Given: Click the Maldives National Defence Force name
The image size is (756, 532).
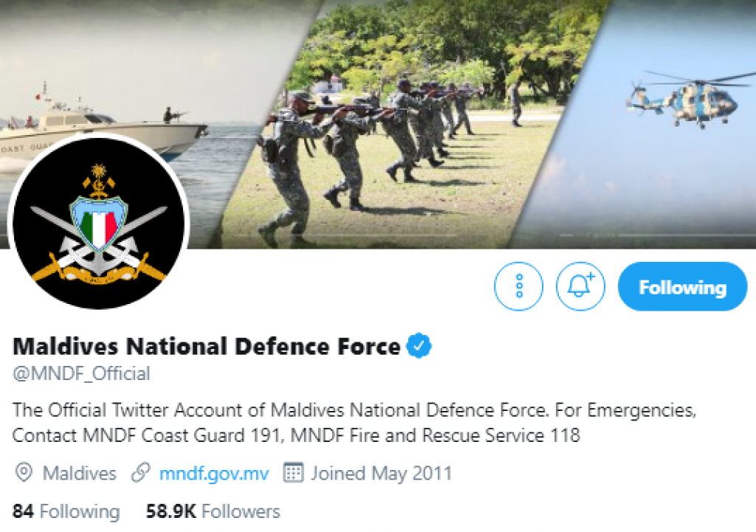Looking at the screenshot, I should pos(207,345).
